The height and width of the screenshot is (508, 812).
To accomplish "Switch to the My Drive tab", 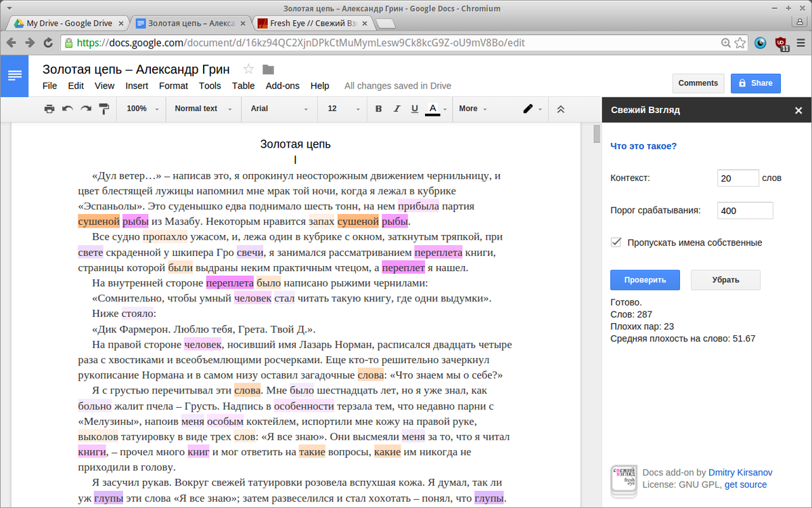I will point(66,23).
